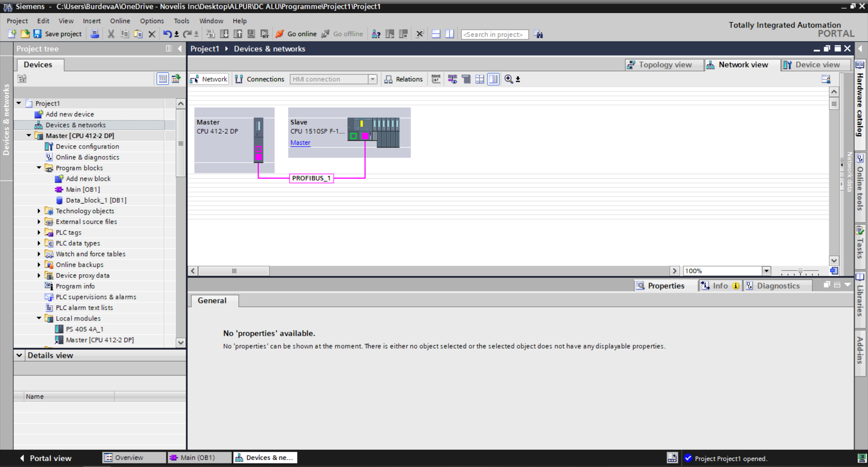Switch to Portal view
868x467 pixels.
tap(46, 458)
